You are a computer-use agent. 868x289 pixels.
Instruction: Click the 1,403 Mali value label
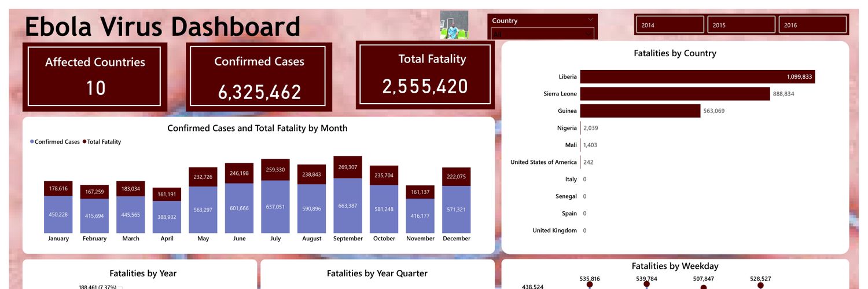tap(590, 145)
